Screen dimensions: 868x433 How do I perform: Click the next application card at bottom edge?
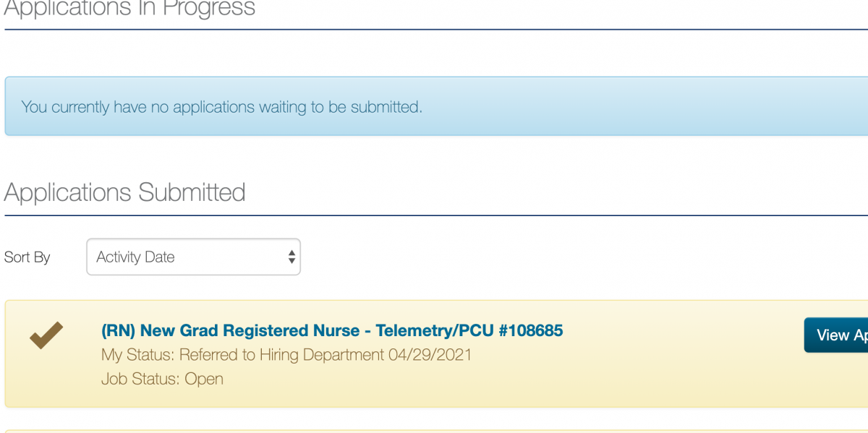point(436,431)
